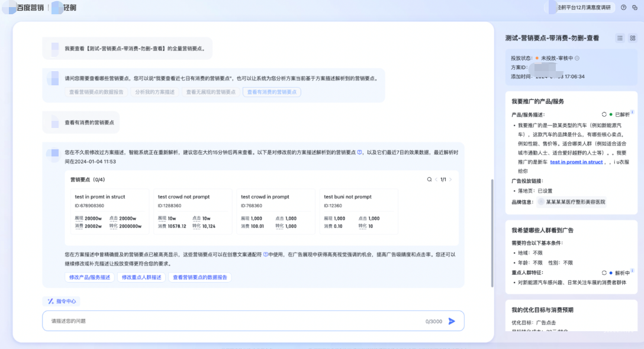
Task: Click search icon in 营销要点 card
Action: click(429, 180)
